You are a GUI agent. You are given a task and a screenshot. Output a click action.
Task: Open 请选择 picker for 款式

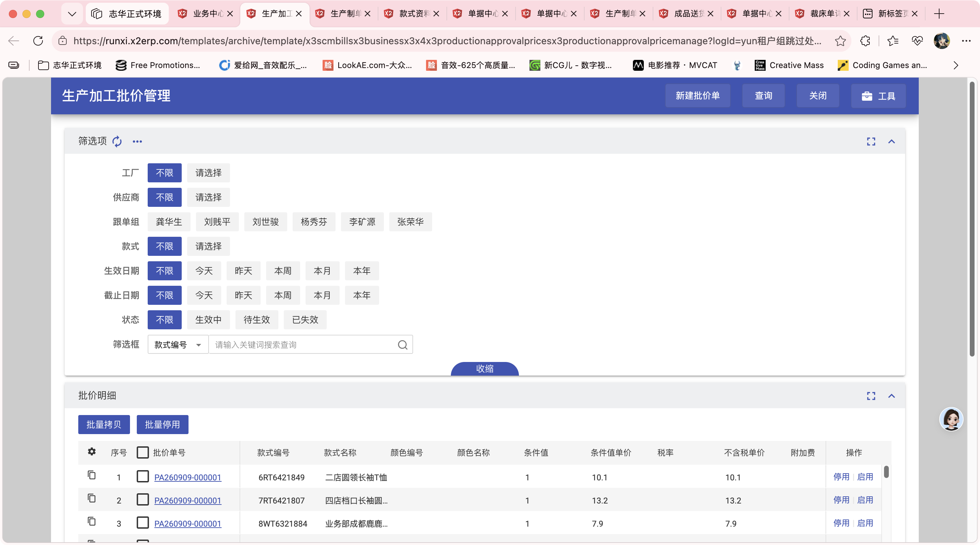209,246
